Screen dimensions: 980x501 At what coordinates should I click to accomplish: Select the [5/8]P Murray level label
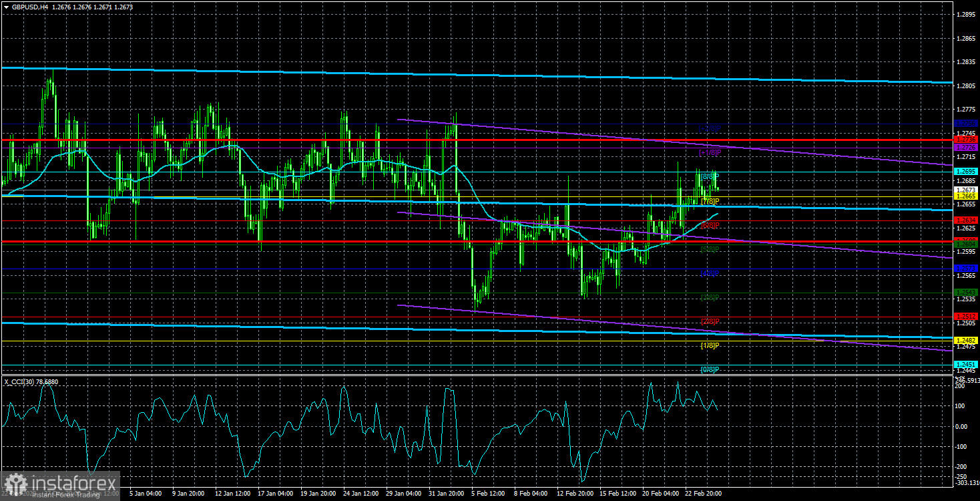pyautogui.click(x=710, y=249)
